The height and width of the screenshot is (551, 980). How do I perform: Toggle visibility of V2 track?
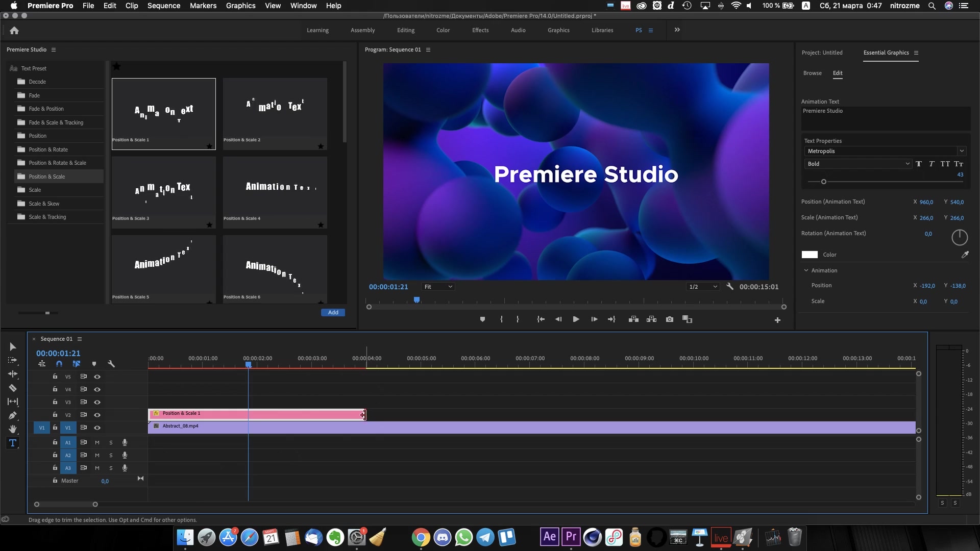point(96,414)
